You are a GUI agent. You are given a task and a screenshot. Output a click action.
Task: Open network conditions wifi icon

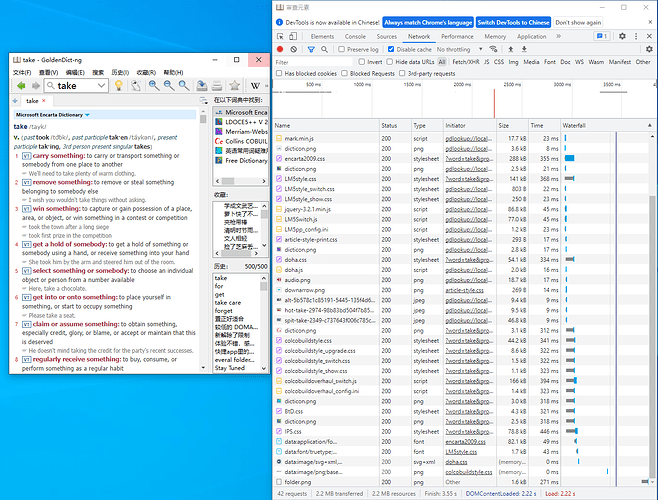[494, 49]
